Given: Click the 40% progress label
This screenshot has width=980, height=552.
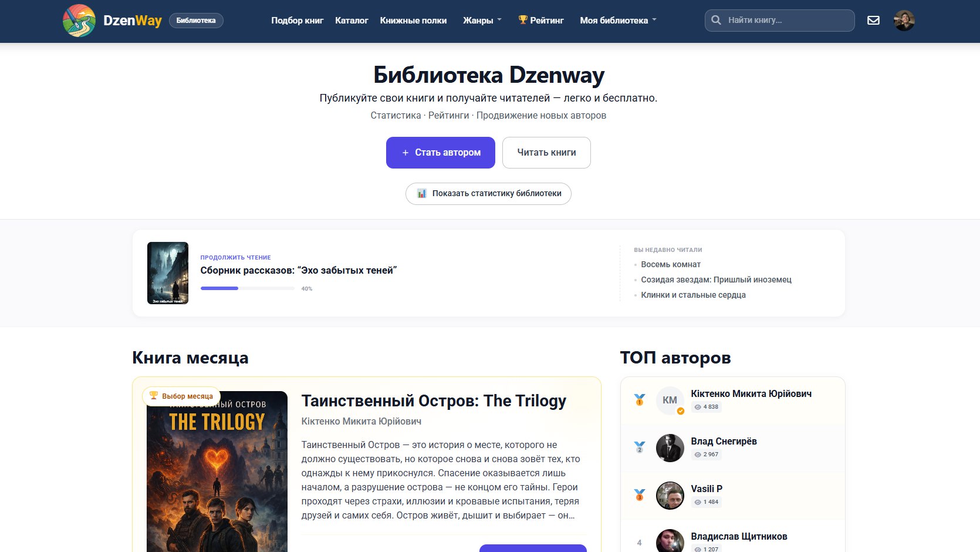Looking at the screenshot, I should (307, 289).
